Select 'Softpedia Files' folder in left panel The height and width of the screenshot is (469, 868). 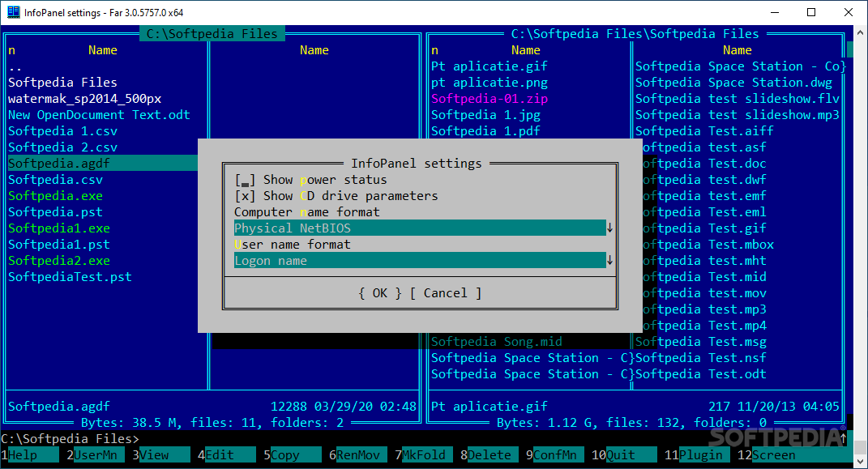click(x=62, y=83)
